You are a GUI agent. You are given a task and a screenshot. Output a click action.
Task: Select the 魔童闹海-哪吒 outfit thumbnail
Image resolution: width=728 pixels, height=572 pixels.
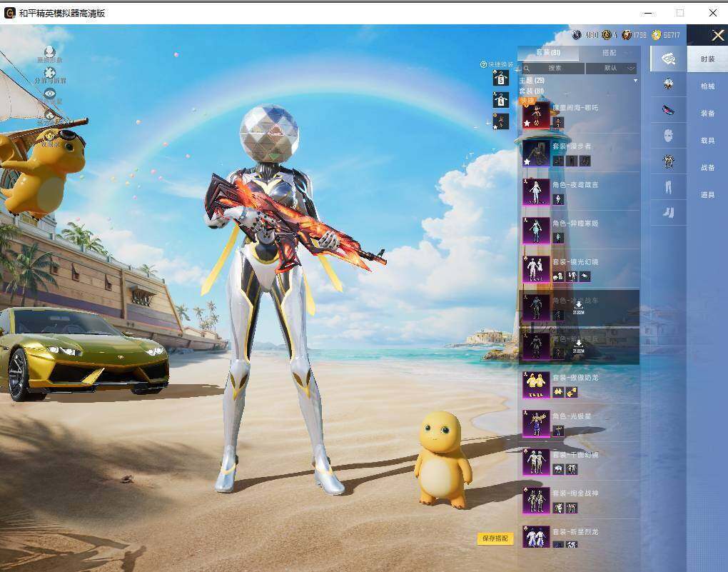[x=536, y=115]
